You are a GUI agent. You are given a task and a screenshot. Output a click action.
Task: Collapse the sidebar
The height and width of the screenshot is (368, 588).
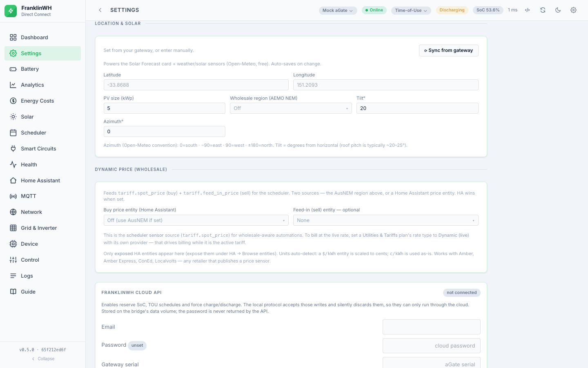[x=43, y=359]
